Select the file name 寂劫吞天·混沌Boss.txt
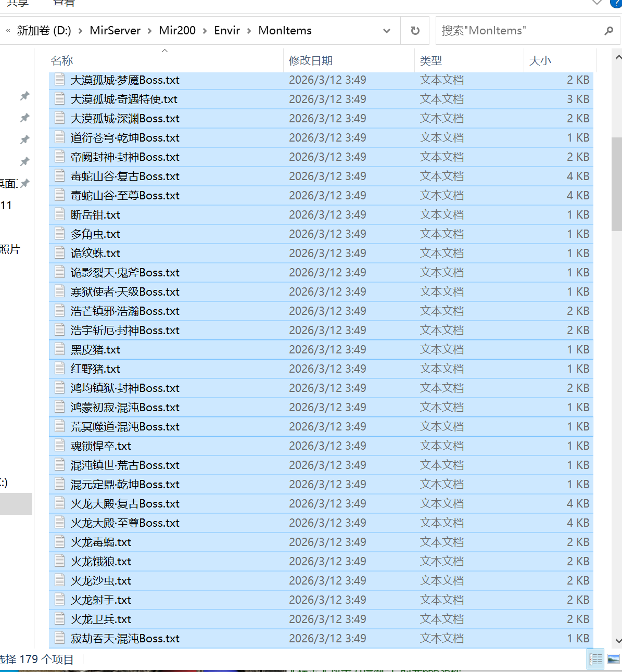This screenshot has width=622, height=672. point(125,638)
